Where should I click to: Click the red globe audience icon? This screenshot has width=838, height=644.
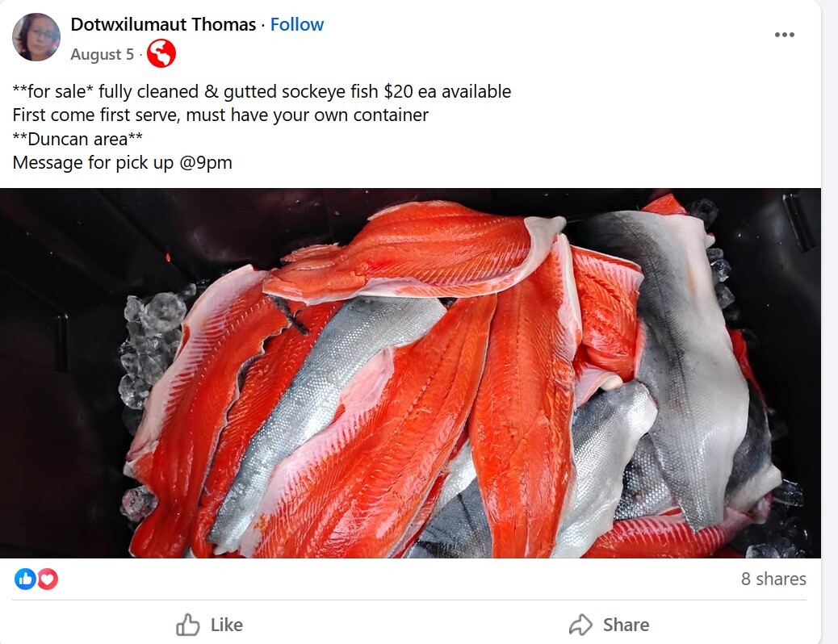161,54
